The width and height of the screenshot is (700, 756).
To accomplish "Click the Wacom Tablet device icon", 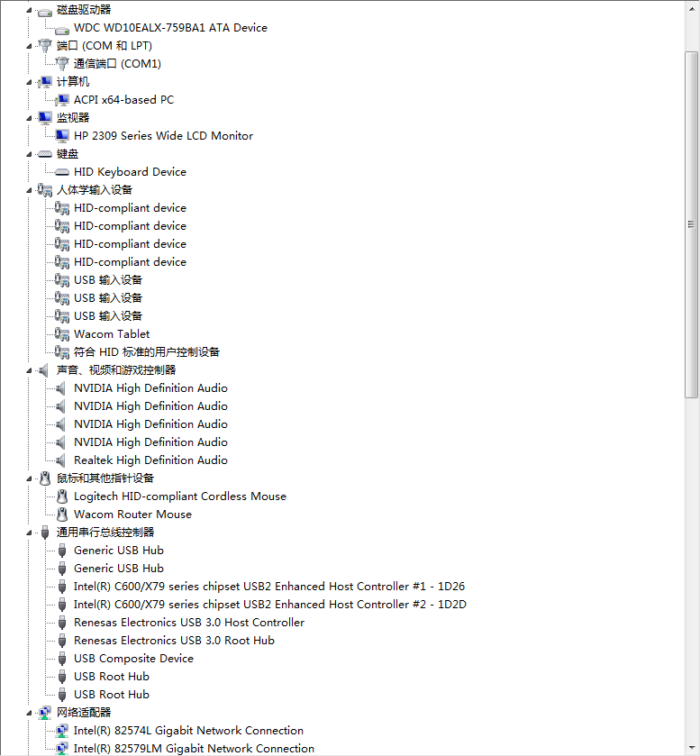I will (x=61, y=334).
